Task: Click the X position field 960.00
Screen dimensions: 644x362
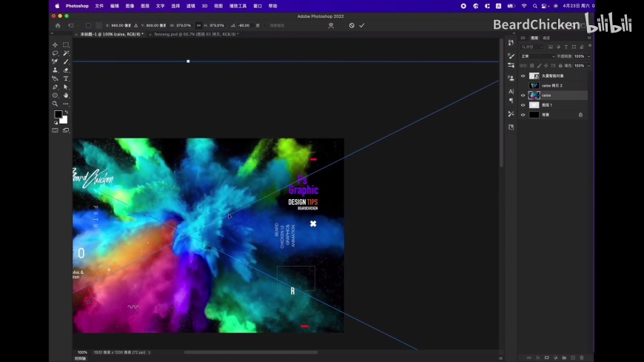Action: pos(121,25)
